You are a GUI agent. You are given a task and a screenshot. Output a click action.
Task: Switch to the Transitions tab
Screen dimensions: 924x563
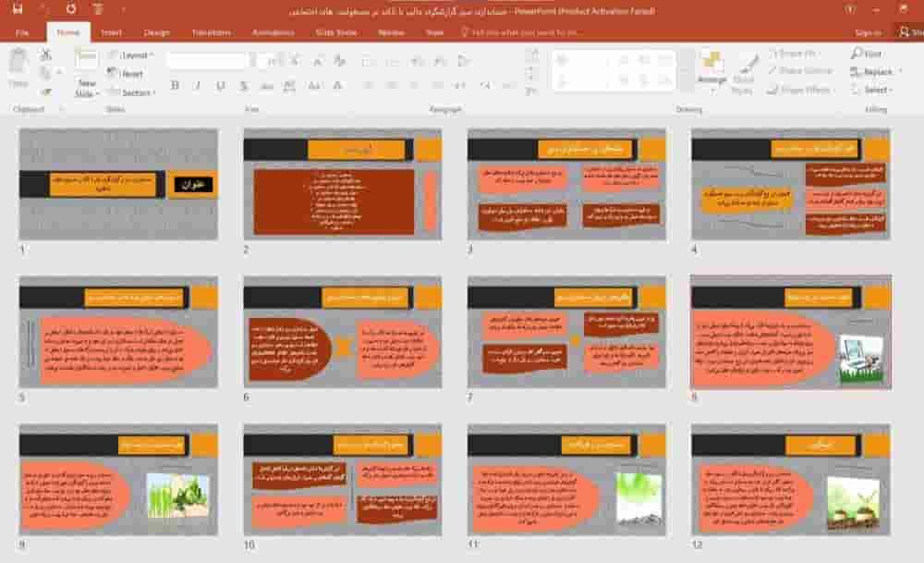coord(211,32)
